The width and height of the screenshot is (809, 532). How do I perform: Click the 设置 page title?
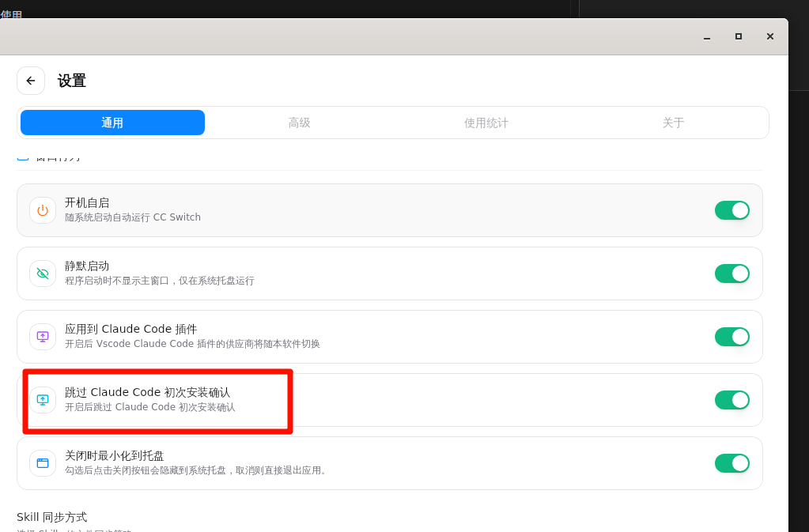point(72,81)
